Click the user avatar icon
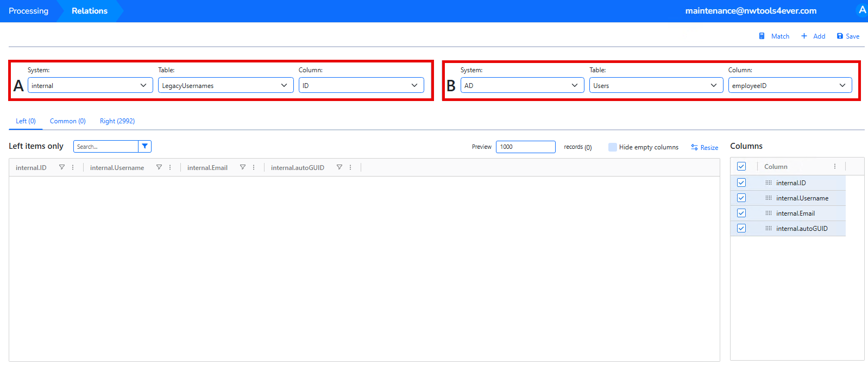 862,10
